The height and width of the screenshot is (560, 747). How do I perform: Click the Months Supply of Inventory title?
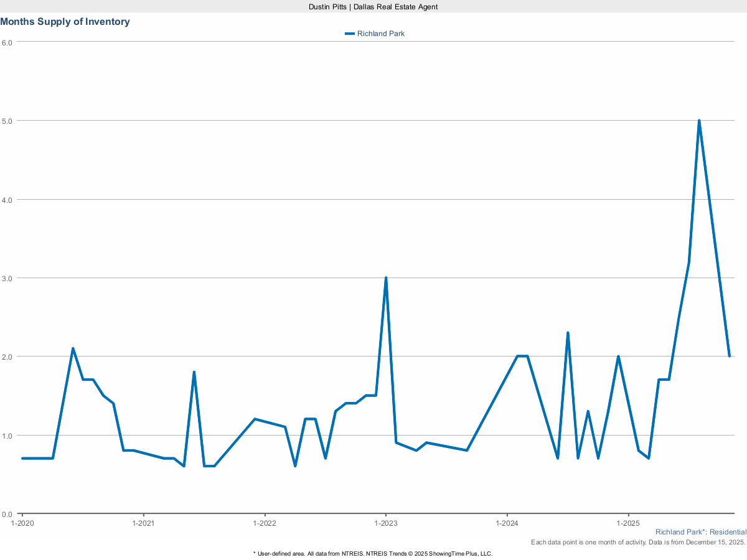(x=65, y=22)
